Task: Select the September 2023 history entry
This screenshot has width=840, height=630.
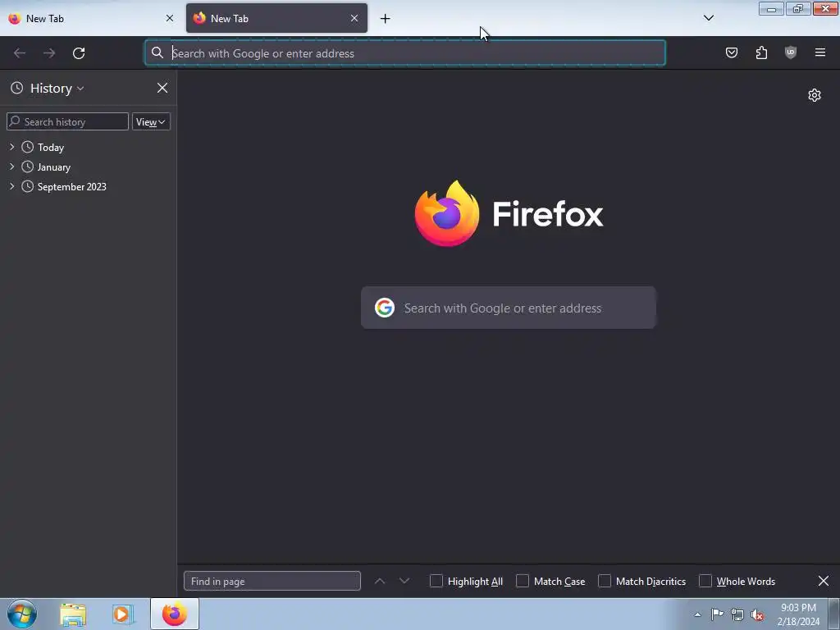Action: click(x=72, y=187)
